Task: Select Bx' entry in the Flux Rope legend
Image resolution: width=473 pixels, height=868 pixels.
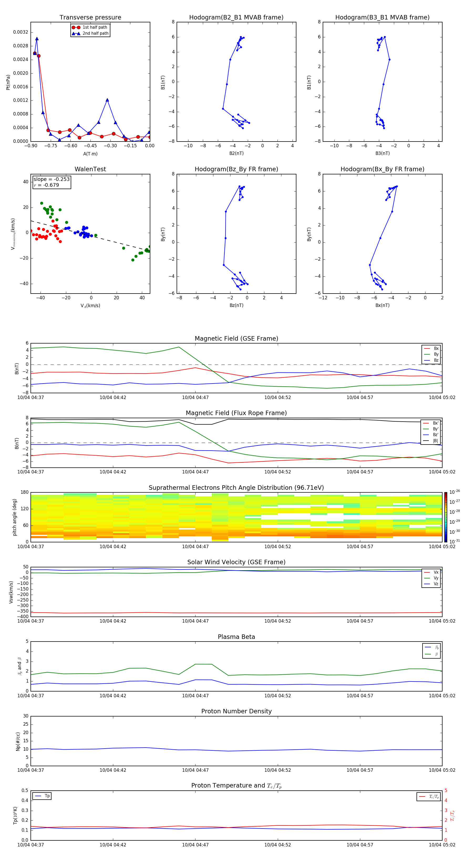Action: point(431,423)
